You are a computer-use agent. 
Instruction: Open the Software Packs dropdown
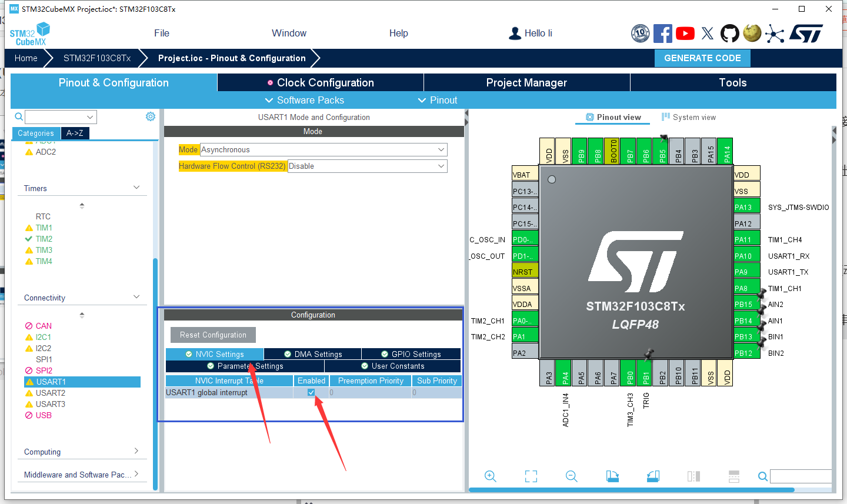[x=304, y=100]
